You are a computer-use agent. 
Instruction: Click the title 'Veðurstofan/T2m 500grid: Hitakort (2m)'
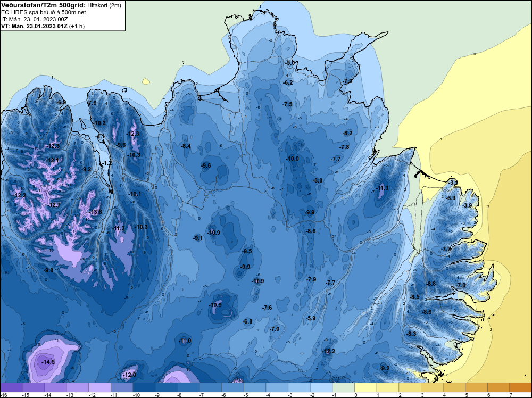pos(61,5)
